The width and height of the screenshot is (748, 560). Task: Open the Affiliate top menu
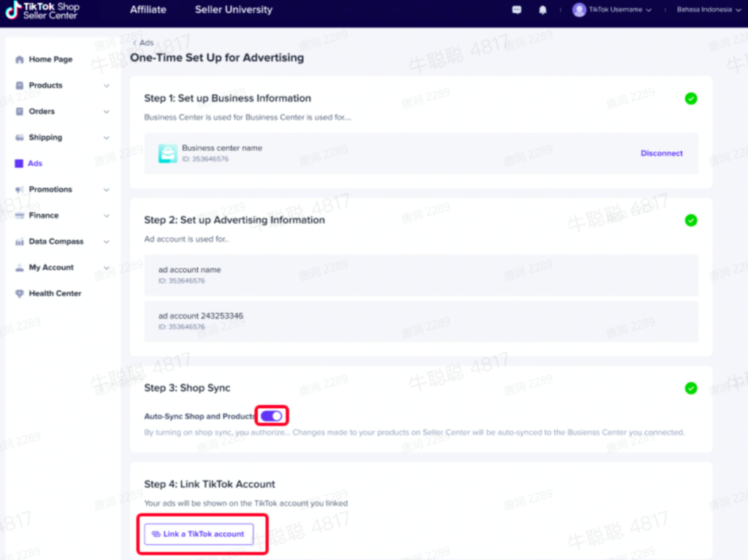tap(148, 10)
